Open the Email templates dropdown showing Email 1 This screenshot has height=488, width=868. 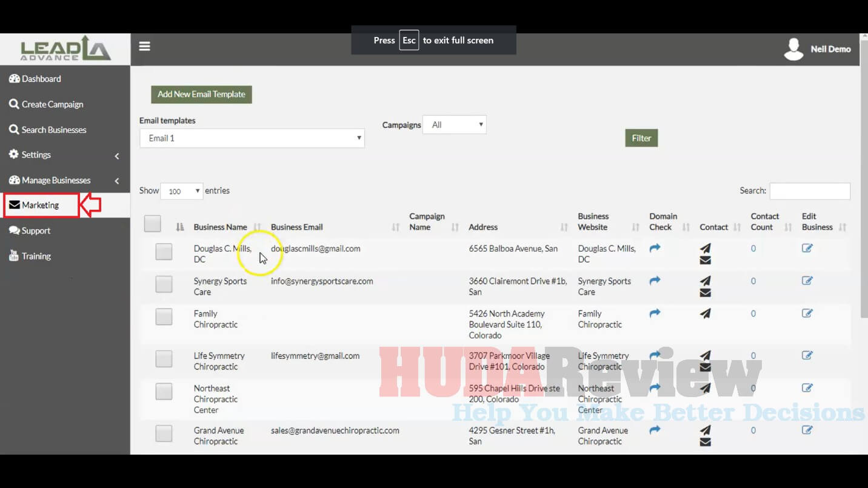pyautogui.click(x=252, y=138)
